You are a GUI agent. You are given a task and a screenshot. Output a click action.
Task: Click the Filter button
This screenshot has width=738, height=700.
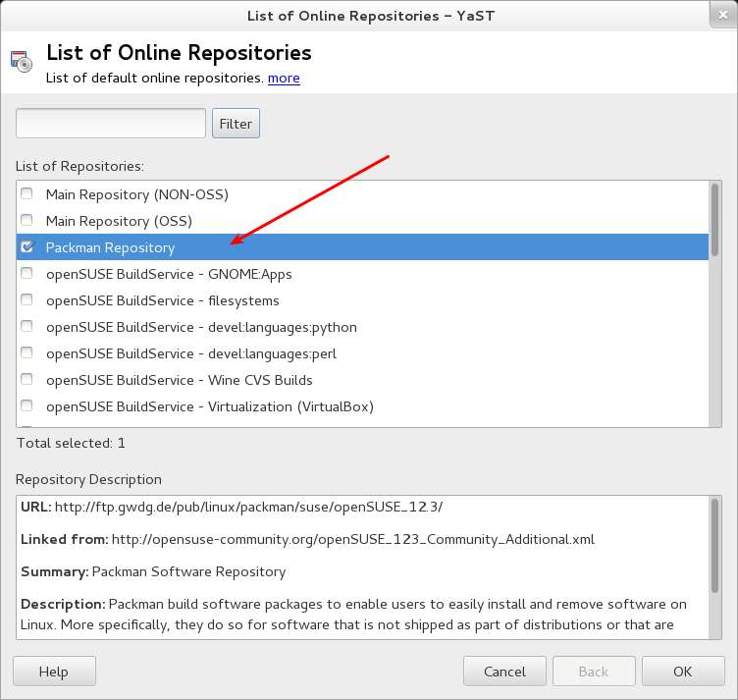click(236, 124)
